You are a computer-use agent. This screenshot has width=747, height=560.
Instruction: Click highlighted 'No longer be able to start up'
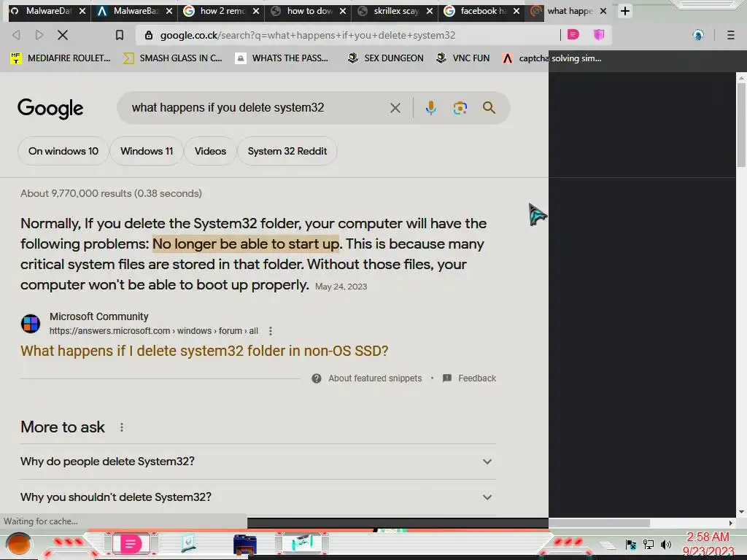click(x=246, y=244)
